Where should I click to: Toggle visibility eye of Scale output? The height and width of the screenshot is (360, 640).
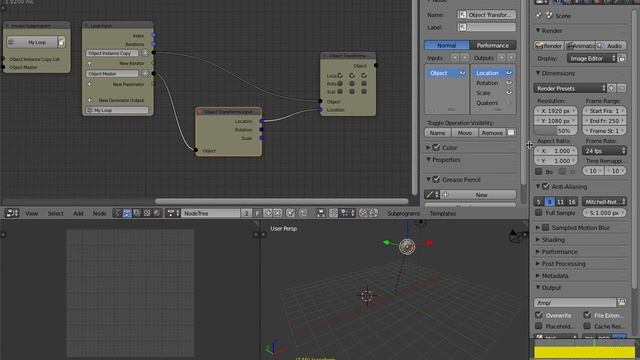(x=509, y=93)
